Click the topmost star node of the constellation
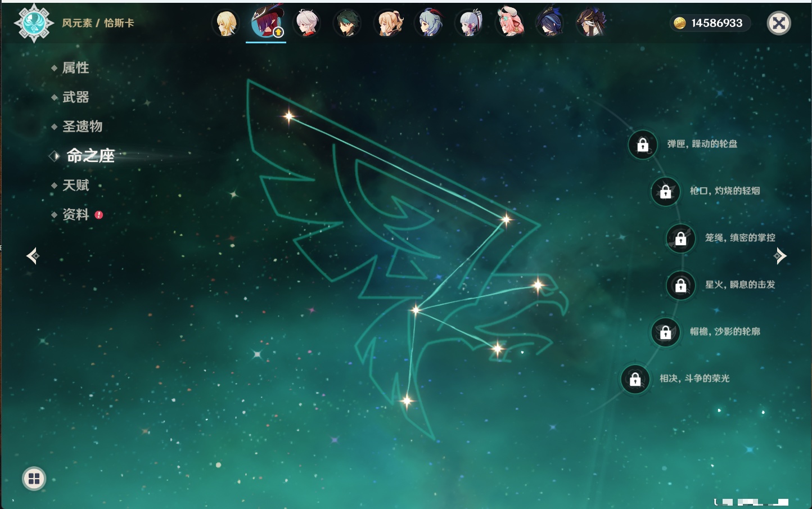812x509 pixels. [x=289, y=116]
